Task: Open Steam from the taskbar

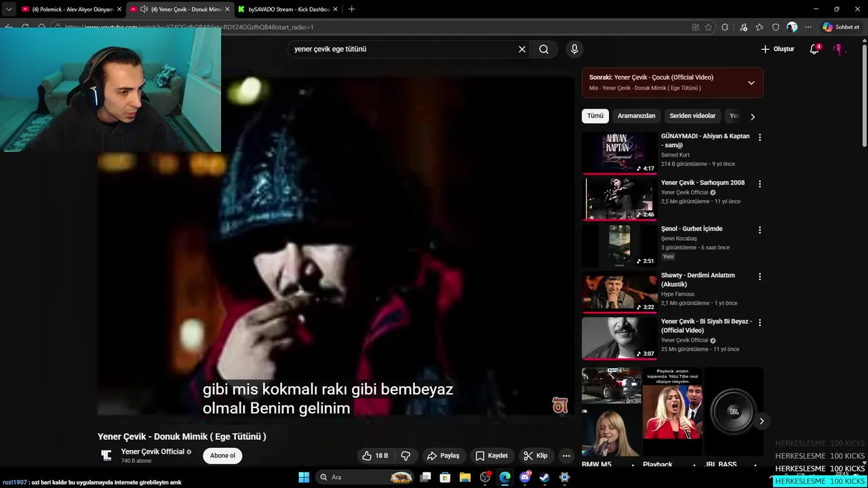Action: (x=545, y=477)
